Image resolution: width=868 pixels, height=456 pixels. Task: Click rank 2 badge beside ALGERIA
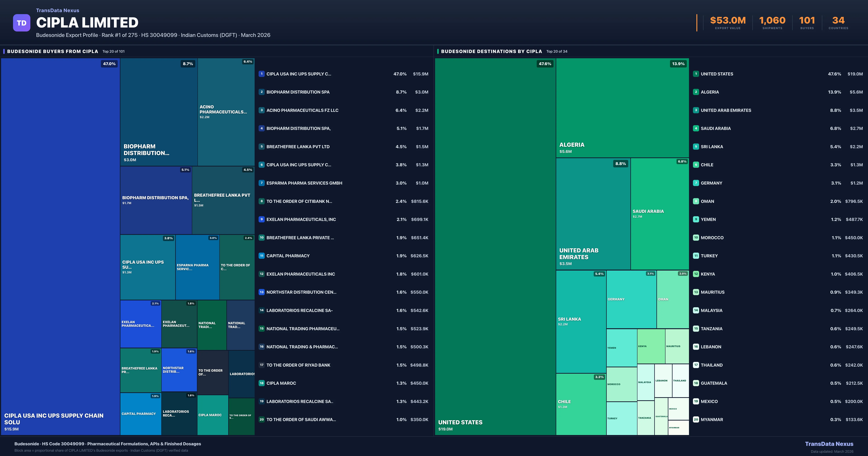pos(696,92)
